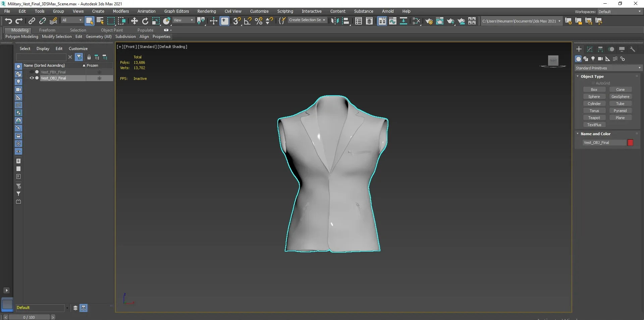Switch to the Object Paint ribbon tab
644x320 pixels.
(x=112, y=30)
